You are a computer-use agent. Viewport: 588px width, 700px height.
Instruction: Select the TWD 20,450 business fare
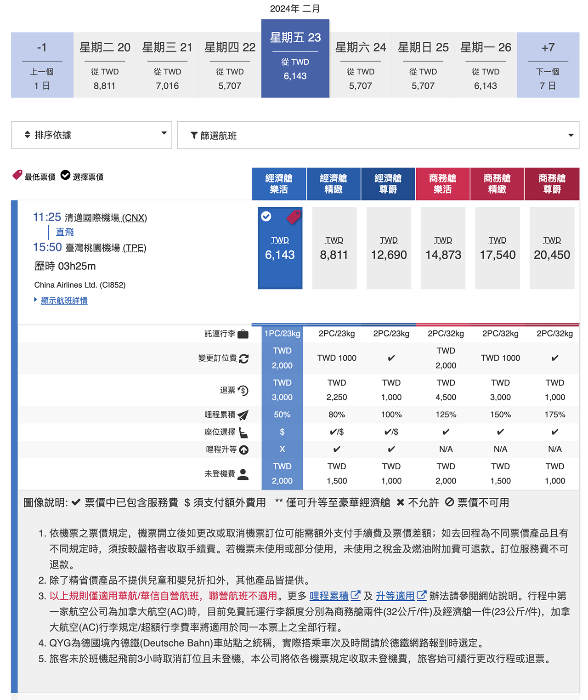tap(552, 248)
